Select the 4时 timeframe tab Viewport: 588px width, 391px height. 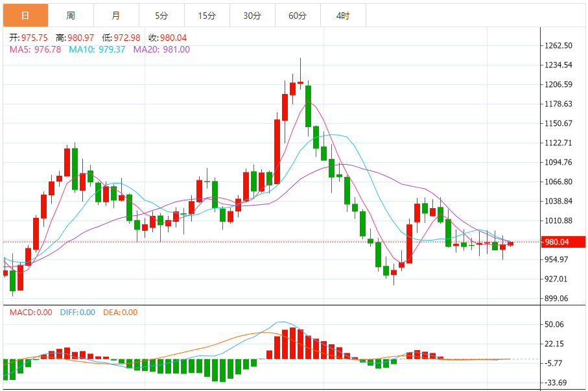pyautogui.click(x=343, y=16)
